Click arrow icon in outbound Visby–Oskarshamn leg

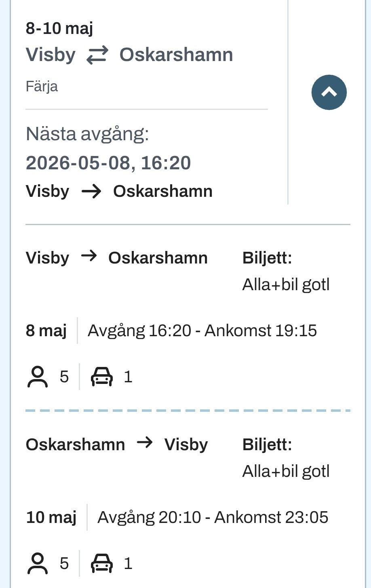pos(89,256)
